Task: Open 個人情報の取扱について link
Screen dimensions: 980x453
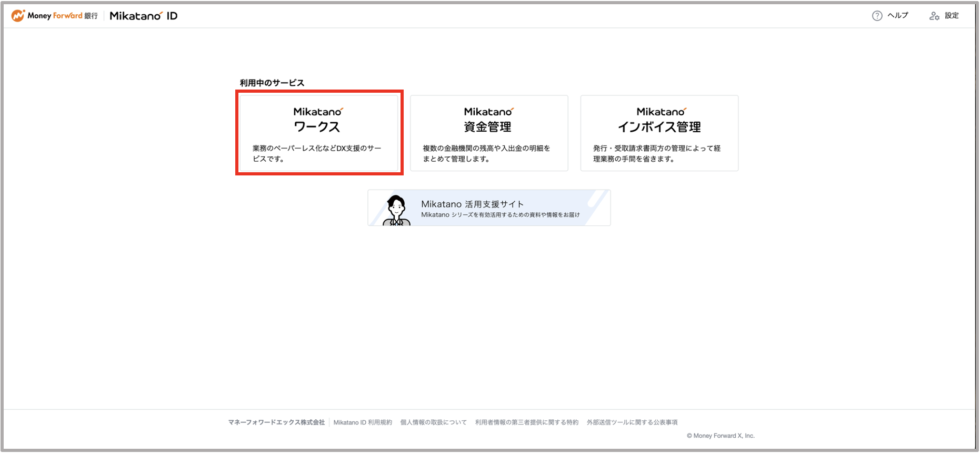Action: pyautogui.click(x=433, y=422)
